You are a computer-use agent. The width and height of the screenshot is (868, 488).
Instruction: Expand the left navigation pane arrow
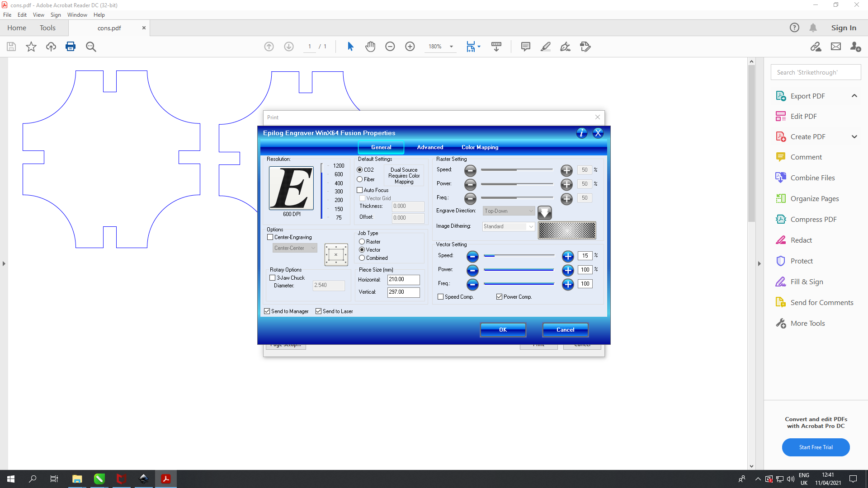click(x=4, y=263)
